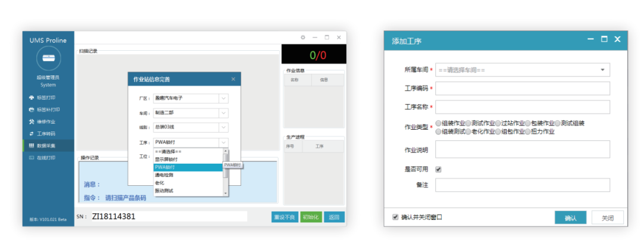
Task: Click the 0/0 counter display
Action: 314,55
